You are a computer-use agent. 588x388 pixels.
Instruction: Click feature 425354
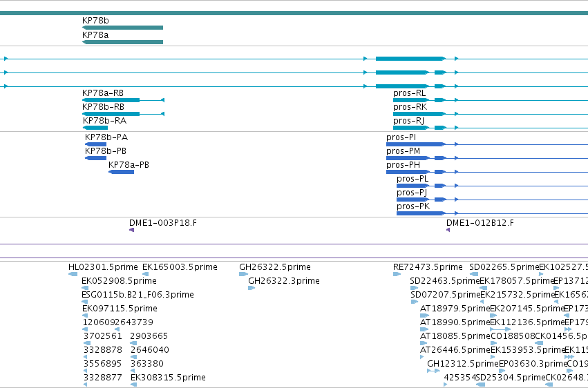[446, 385]
